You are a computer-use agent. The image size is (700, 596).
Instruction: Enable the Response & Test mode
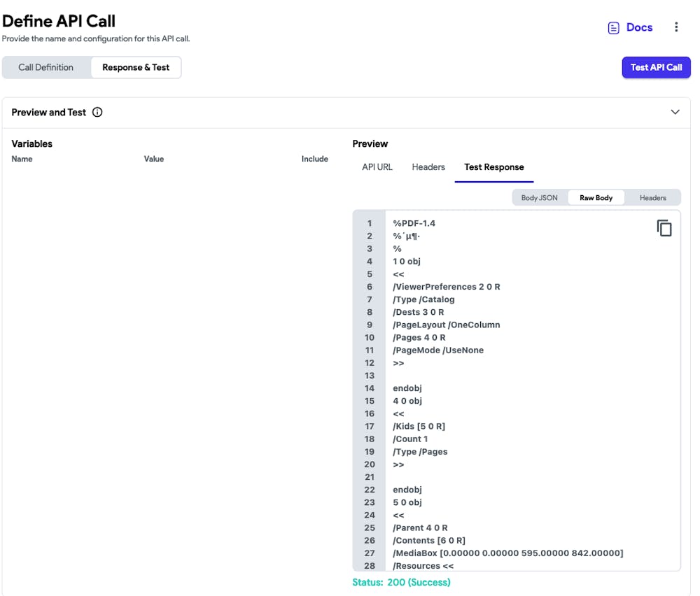pos(136,67)
